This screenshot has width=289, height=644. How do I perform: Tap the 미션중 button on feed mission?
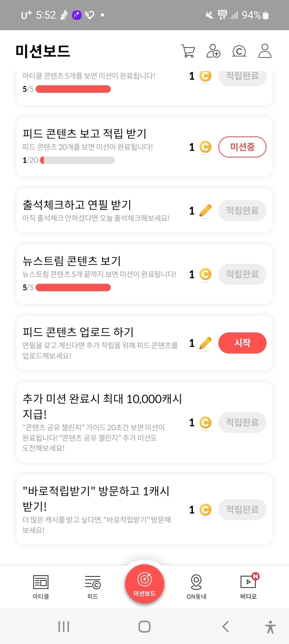coord(242,147)
